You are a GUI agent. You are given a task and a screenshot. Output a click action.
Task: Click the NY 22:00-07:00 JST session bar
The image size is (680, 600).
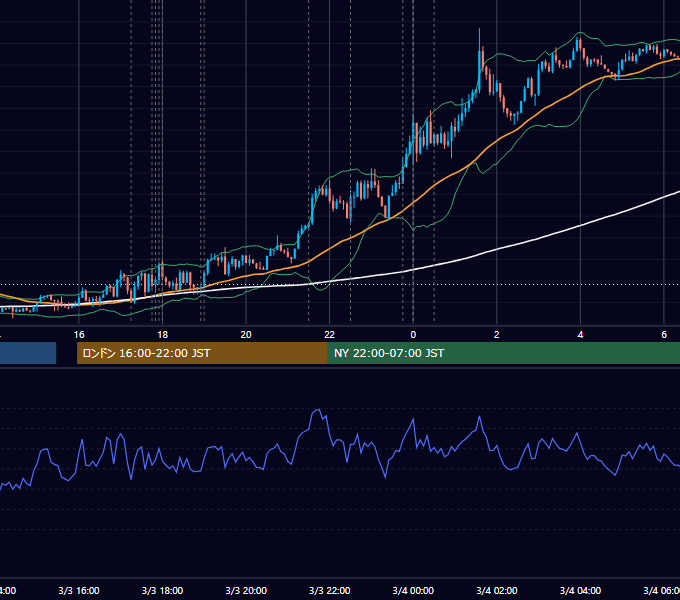[x=503, y=353]
